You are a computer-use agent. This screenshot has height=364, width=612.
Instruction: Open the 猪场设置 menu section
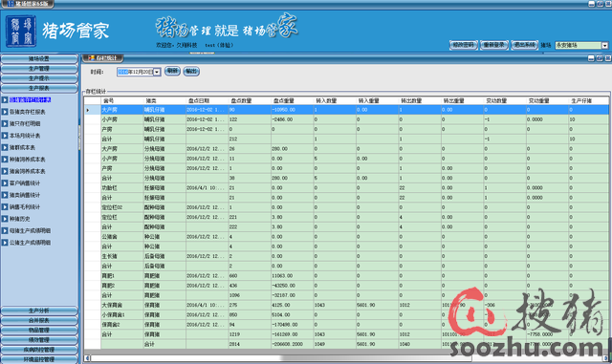[x=39, y=58]
